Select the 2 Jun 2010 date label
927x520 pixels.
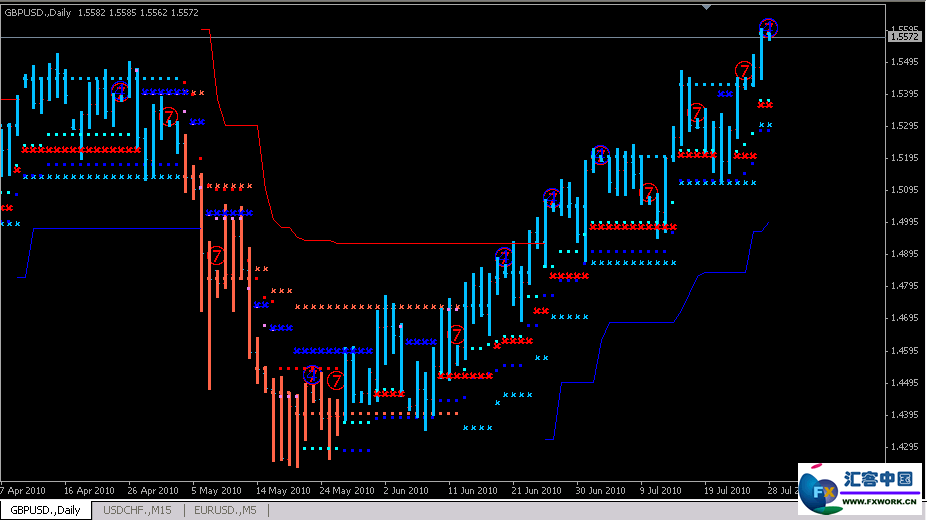tap(407, 491)
